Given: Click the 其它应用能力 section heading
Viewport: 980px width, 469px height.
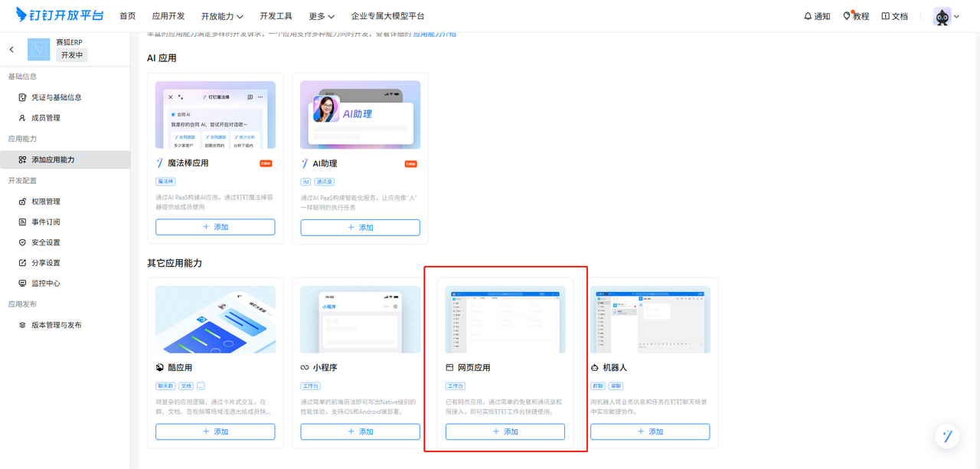Looking at the screenshot, I should coord(175,263).
